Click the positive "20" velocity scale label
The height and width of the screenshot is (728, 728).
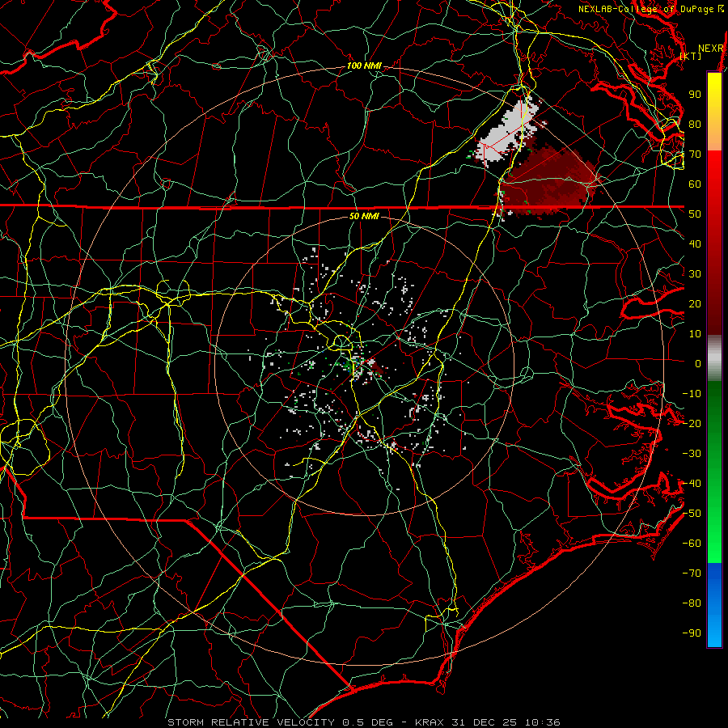(x=695, y=304)
